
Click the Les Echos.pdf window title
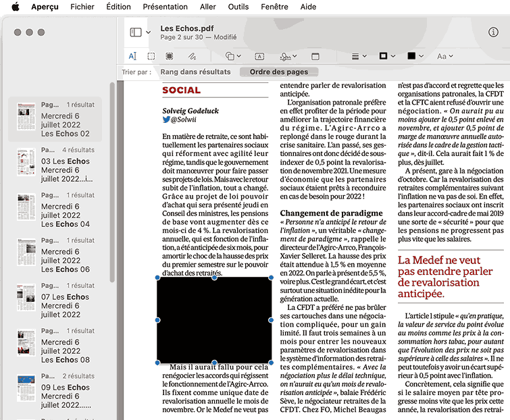[x=187, y=28]
